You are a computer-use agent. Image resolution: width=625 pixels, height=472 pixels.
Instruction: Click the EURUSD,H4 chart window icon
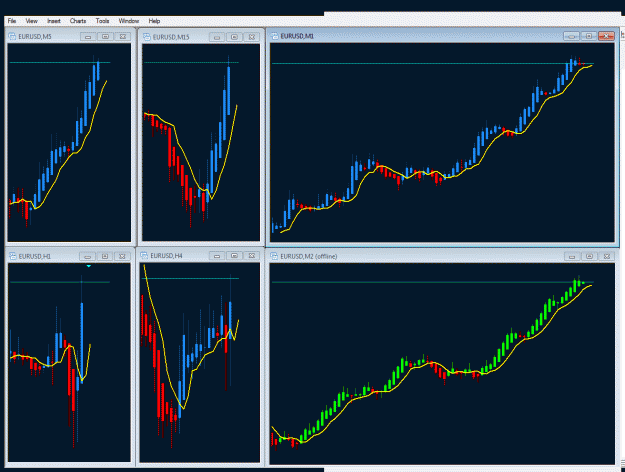(x=144, y=256)
